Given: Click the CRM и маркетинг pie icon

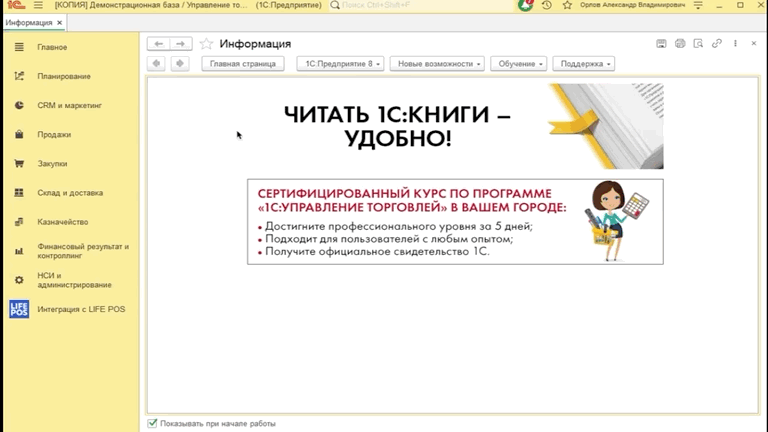Looking at the screenshot, I should click(x=19, y=105).
